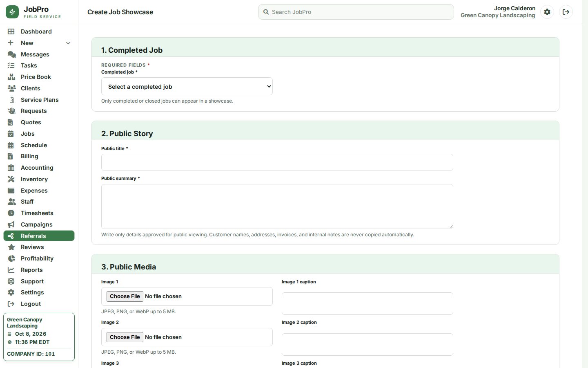Click the Service Plans clipboard icon
Screen dimensions: 588x368
click(x=11, y=100)
